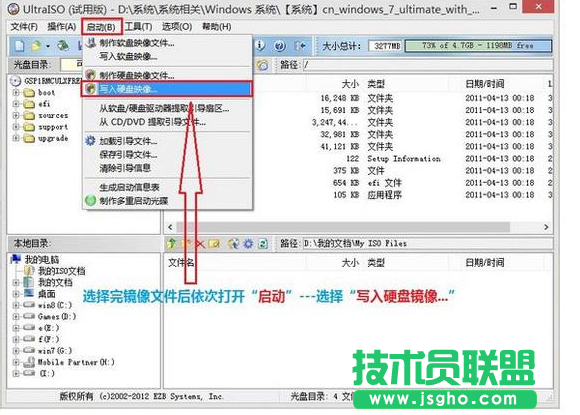
Task: Click the add-files arrow icon in local toolbar
Action: tap(233, 243)
